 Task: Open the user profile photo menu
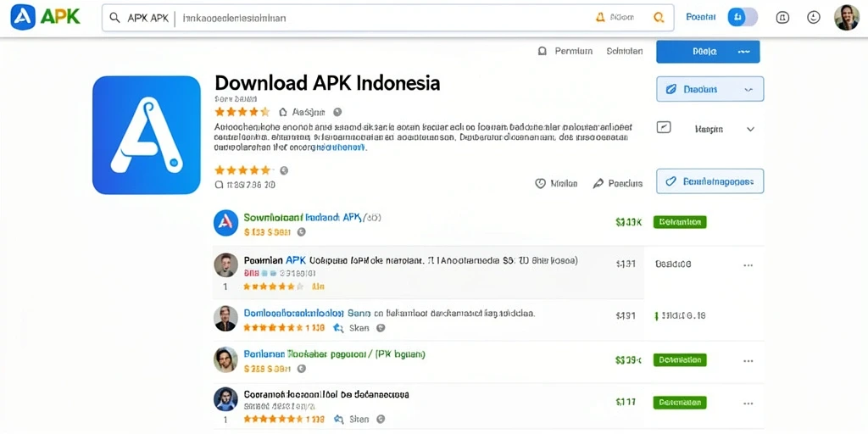pyautogui.click(x=847, y=18)
